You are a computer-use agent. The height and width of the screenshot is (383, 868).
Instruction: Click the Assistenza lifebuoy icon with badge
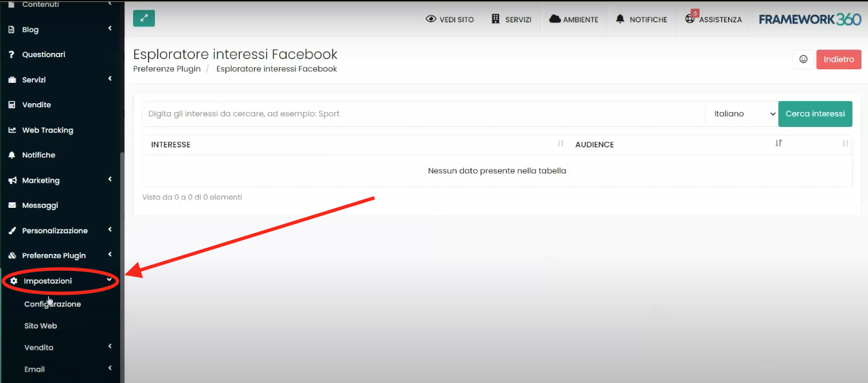click(691, 19)
